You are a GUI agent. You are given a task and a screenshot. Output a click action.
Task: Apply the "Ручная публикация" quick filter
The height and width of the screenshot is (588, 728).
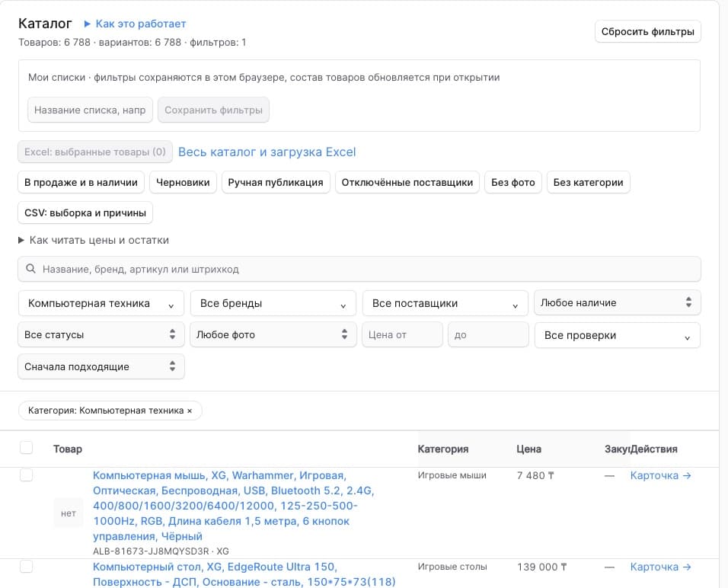tap(276, 183)
